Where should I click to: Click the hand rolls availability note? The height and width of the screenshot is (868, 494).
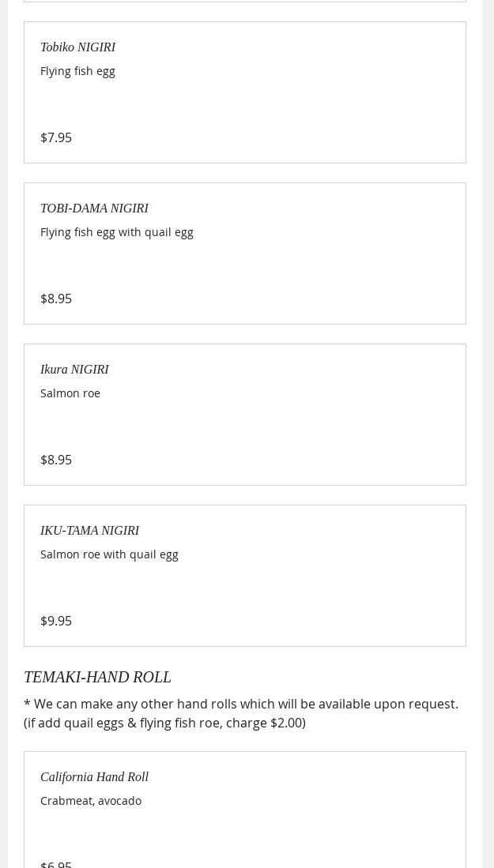pos(240,704)
